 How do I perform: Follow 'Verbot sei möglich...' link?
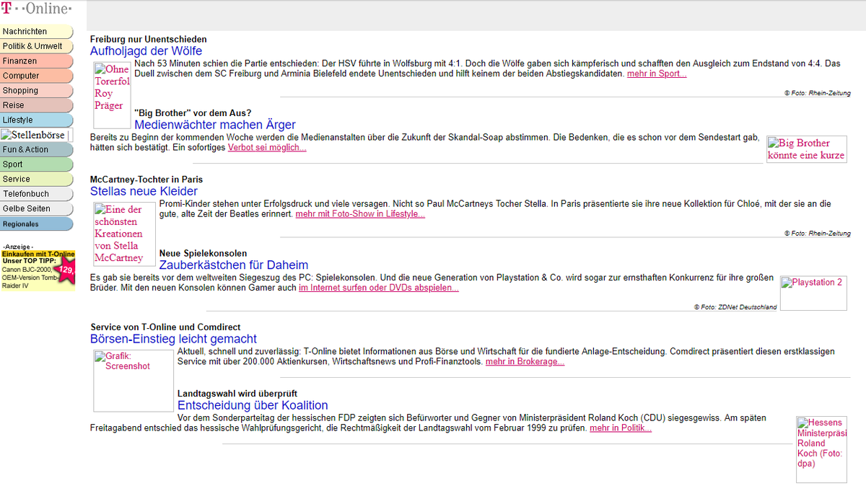[x=267, y=148]
